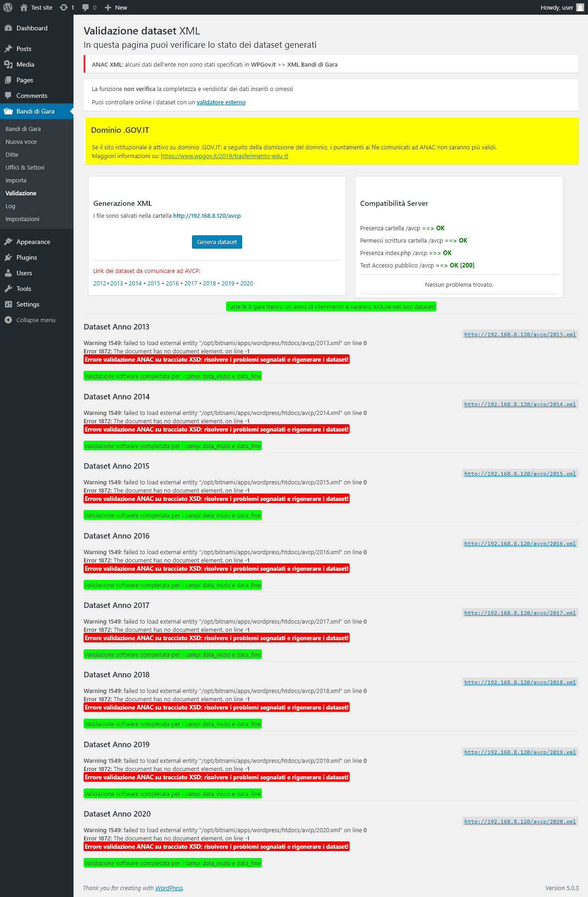Click the Appearance brush icon
Viewport: 588px width, 897px height.
pyautogui.click(x=8, y=242)
